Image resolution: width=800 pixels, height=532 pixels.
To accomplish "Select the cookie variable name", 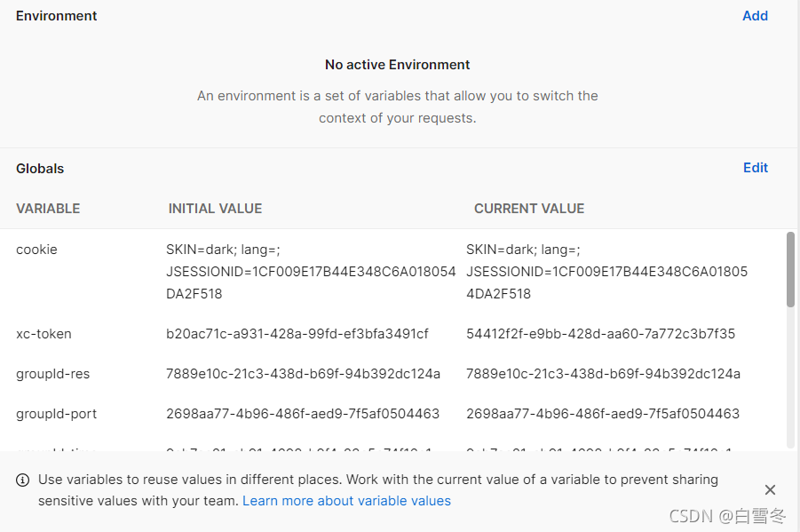I will (36, 250).
